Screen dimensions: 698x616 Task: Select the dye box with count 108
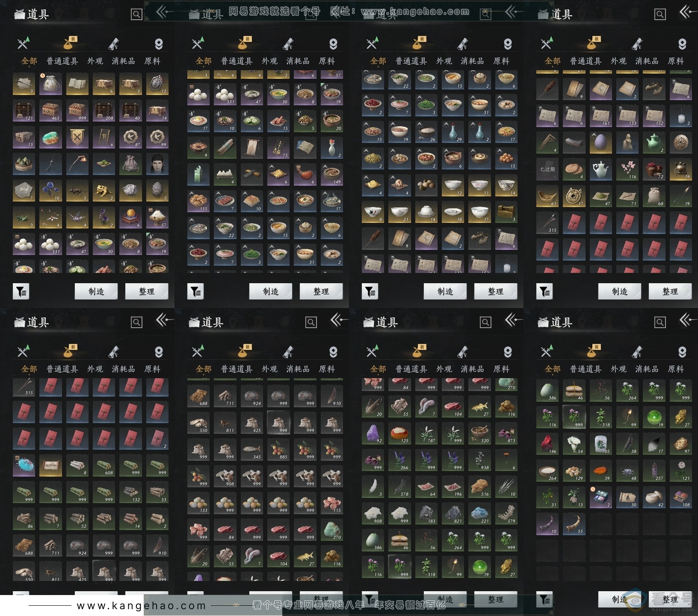tap(681, 497)
